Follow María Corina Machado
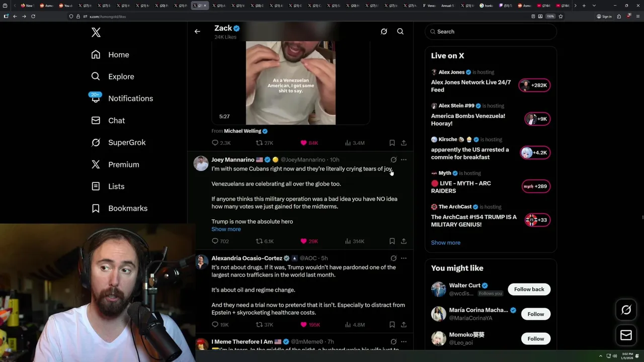This screenshot has height=362, width=644. [x=535, y=314]
